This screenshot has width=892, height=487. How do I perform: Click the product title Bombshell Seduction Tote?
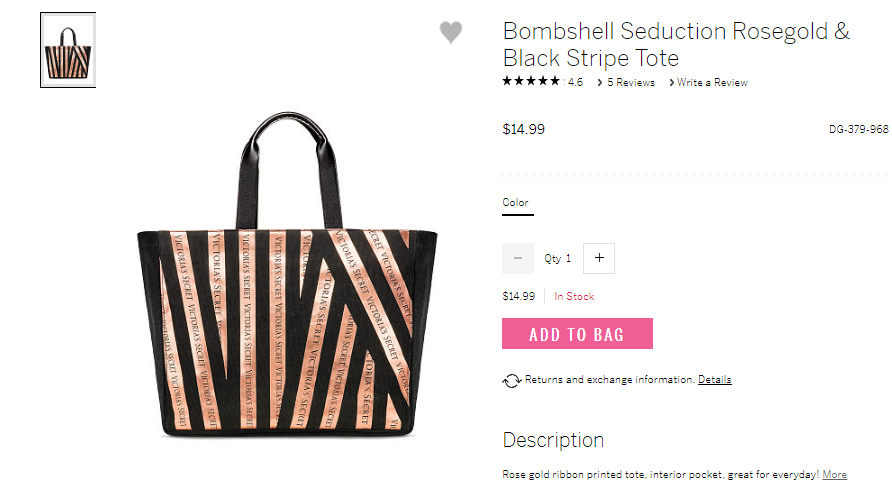tap(676, 44)
